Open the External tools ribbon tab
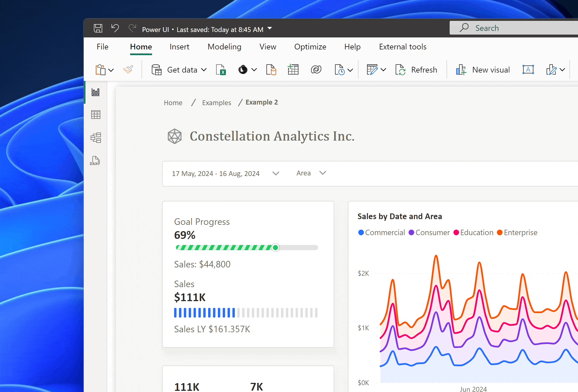 pos(402,47)
